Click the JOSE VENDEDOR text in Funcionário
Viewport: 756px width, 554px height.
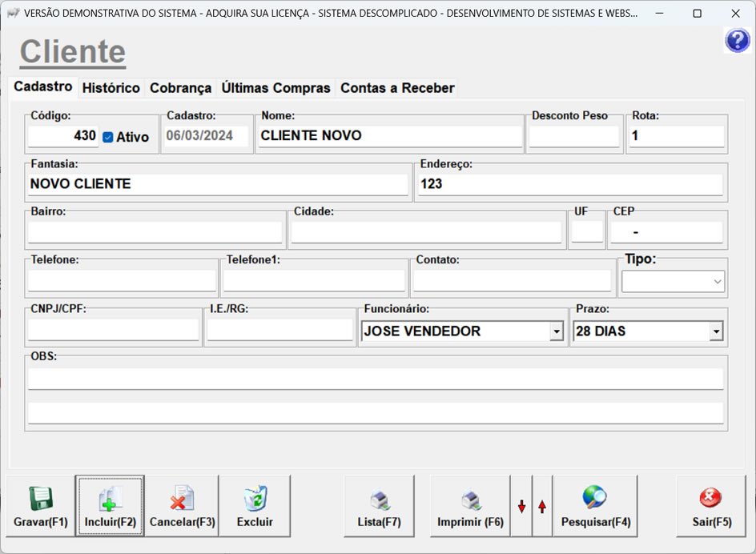pos(422,331)
